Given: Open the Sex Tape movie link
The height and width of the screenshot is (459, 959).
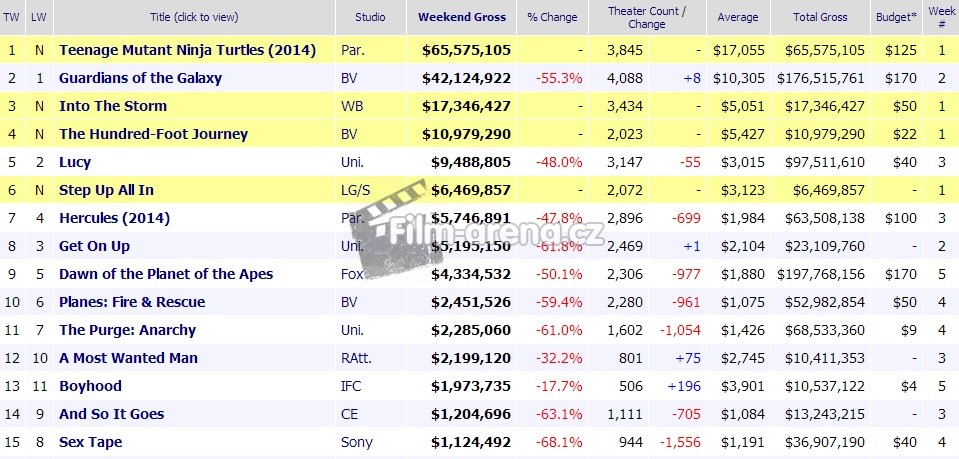Looking at the screenshot, I should 90,442.
